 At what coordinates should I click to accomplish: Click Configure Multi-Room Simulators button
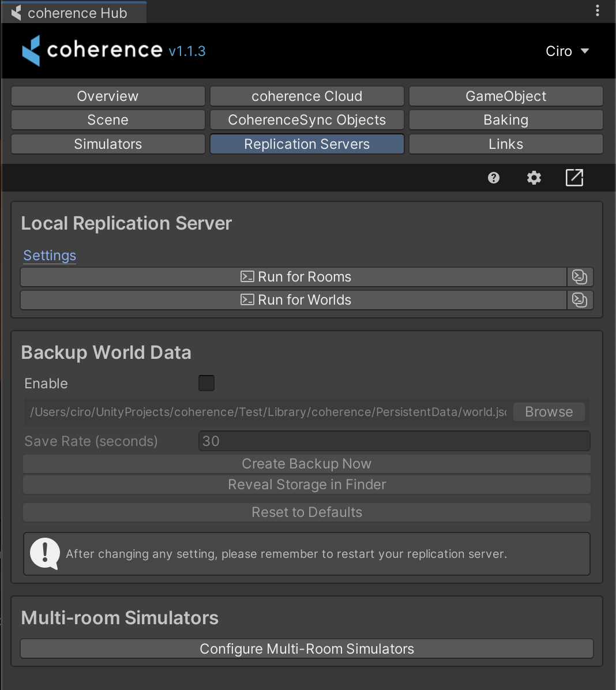(307, 649)
